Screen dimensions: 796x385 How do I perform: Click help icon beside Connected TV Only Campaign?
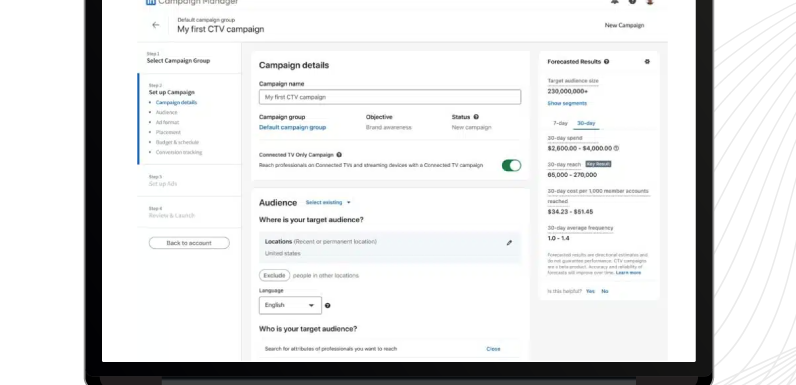[x=339, y=155]
